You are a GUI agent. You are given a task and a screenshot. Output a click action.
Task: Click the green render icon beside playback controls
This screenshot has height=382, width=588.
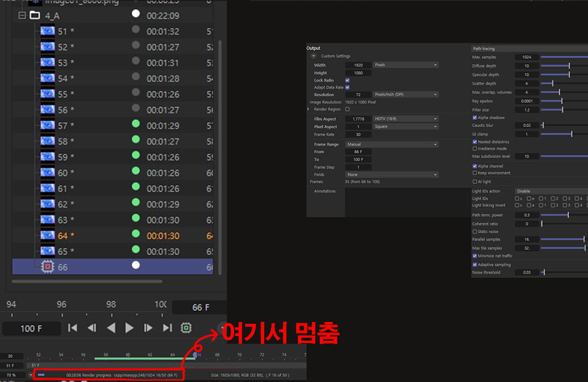[x=186, y=328]
